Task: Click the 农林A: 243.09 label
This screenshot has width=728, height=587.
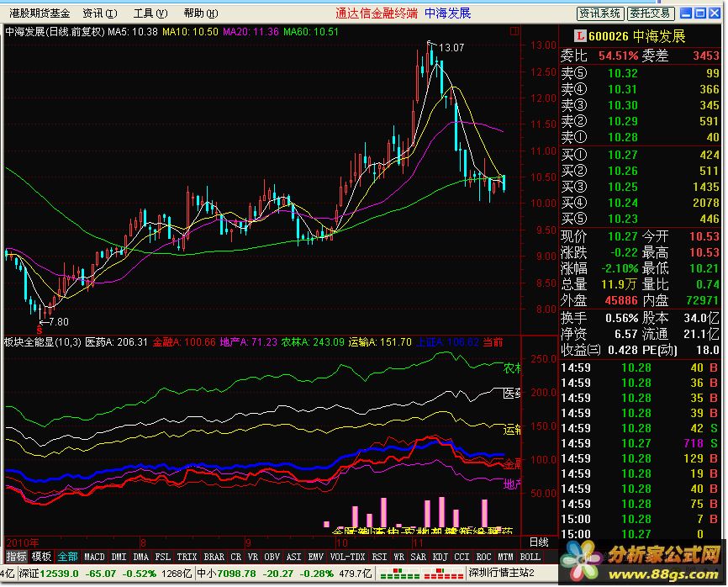Action: point(313,342)
